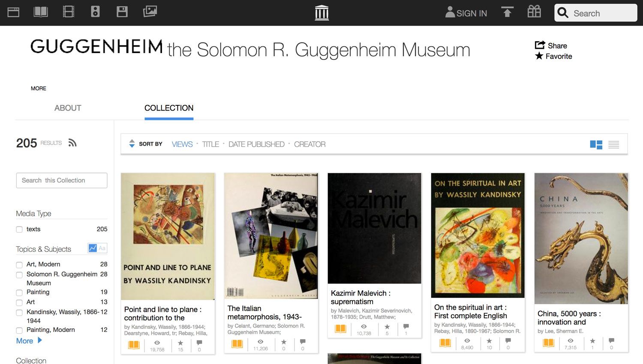Click the Donate gift icon
The height and width of the screenshot is (364, 643).
(534, 12)
